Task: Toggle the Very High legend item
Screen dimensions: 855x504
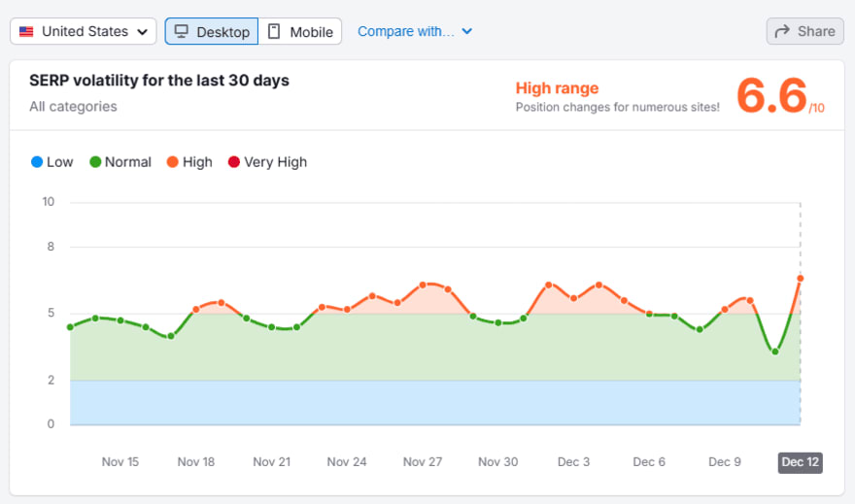Action: coord(267,162)
